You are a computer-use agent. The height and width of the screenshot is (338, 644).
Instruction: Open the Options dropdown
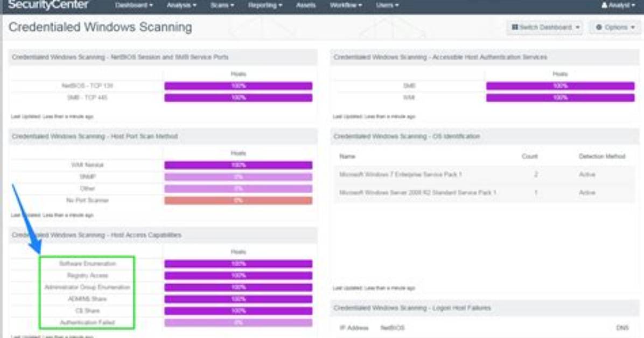615,27
